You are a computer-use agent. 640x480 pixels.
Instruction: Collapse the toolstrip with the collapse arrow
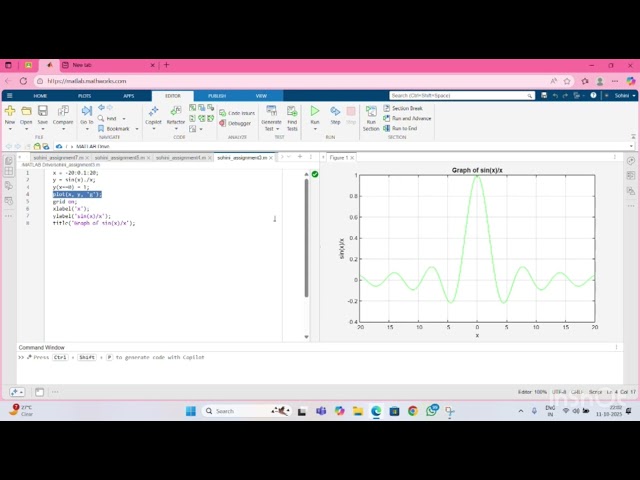[633, 137]
